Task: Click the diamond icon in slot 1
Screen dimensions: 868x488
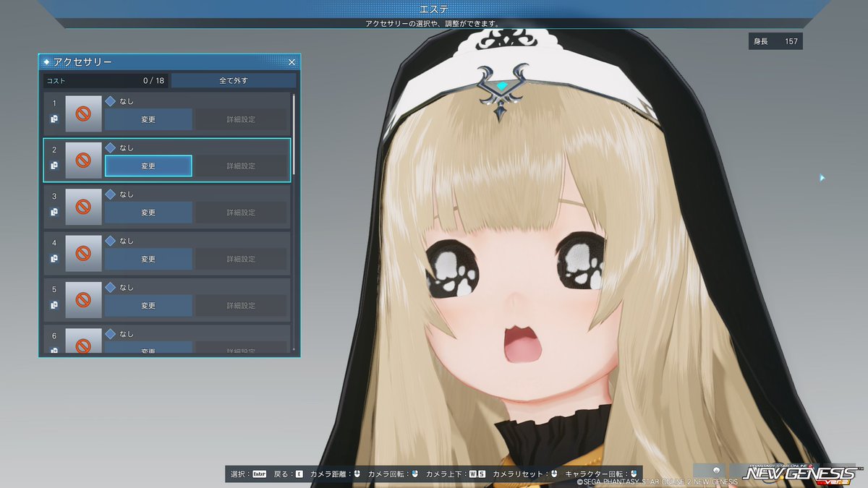Action: (x=111, y=101)
